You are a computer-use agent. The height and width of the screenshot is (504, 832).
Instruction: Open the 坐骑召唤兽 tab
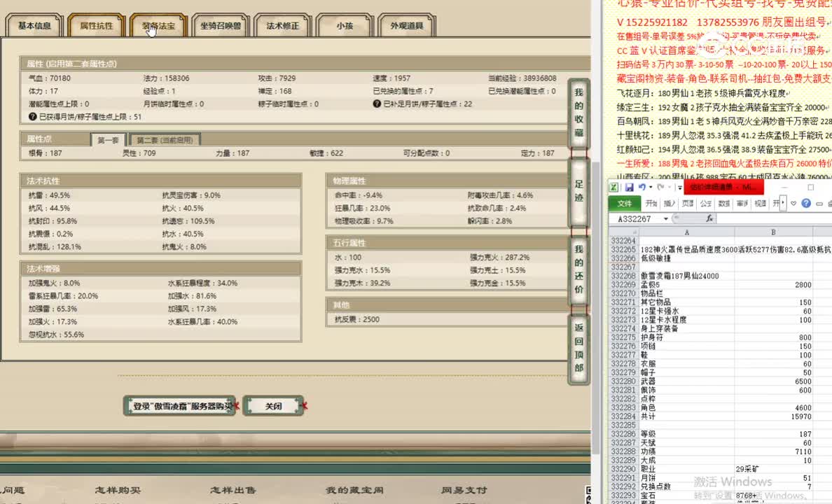pyautogui.click(x=220, y=25)
